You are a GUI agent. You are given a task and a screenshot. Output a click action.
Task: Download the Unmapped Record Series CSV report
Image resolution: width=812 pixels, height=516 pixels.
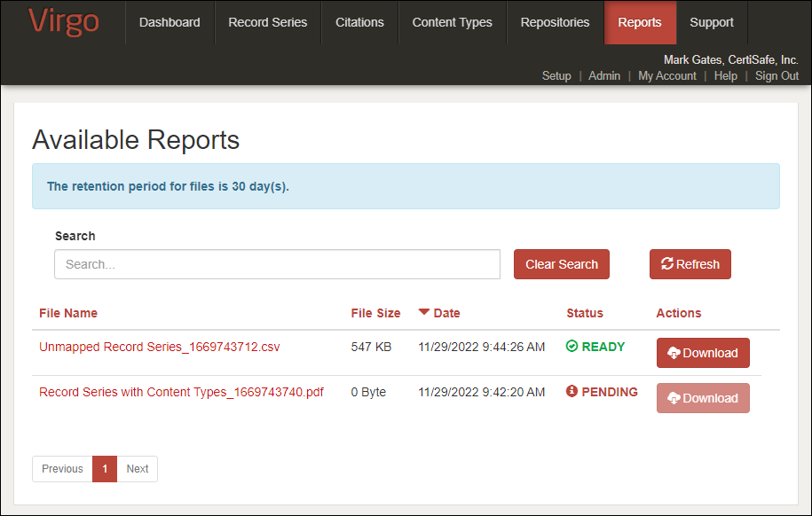(x=702, y=353)
